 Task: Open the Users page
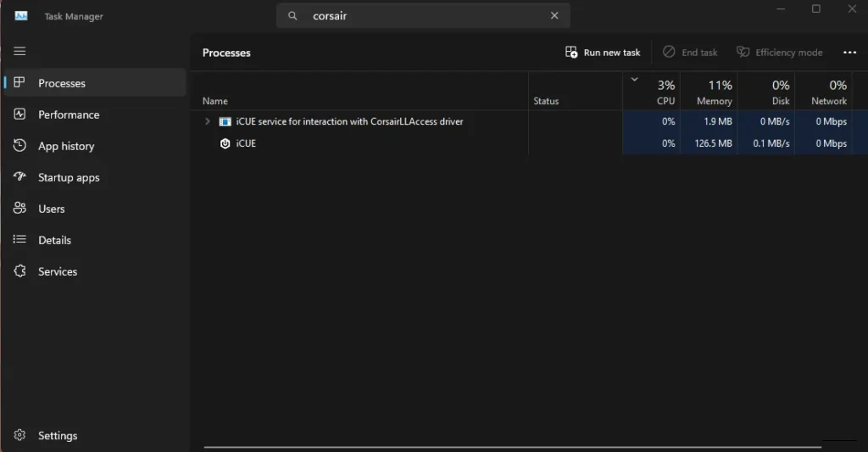(95, 209)
